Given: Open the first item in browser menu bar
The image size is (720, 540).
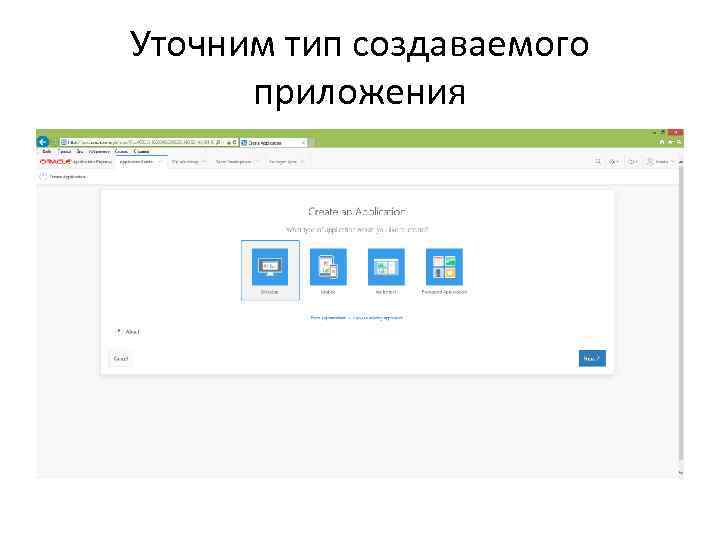Looking at the screenshot, I should (47, 151).
